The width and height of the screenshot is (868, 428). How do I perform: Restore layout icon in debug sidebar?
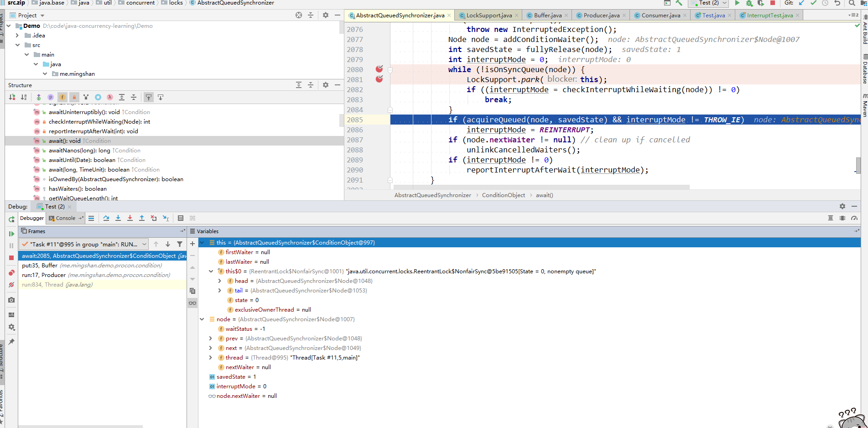(11, 315)
